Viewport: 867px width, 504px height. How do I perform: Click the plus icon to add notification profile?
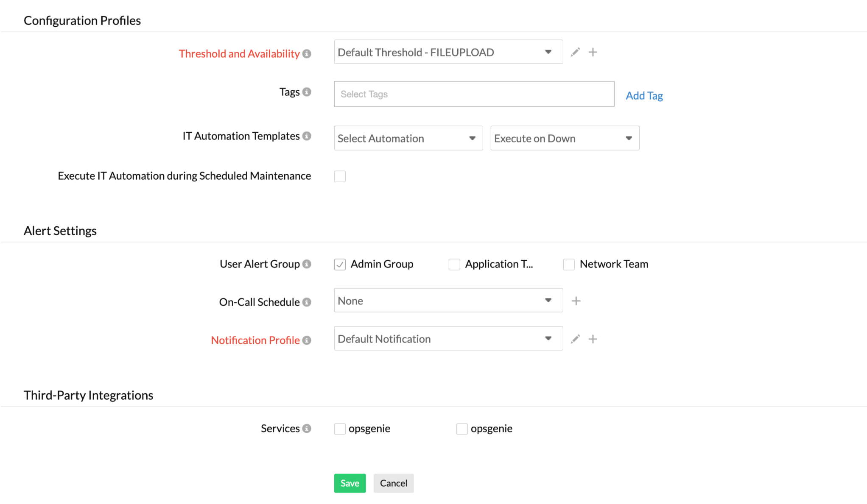593,339
